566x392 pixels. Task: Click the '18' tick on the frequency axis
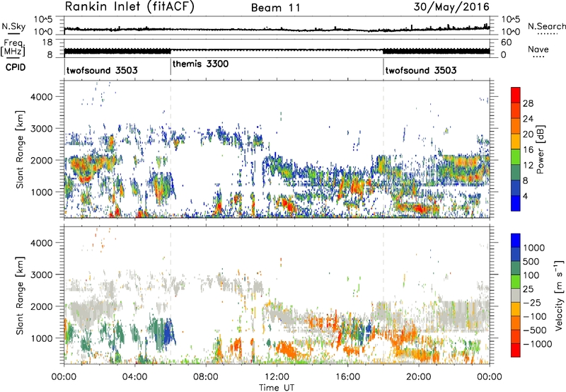47,42
